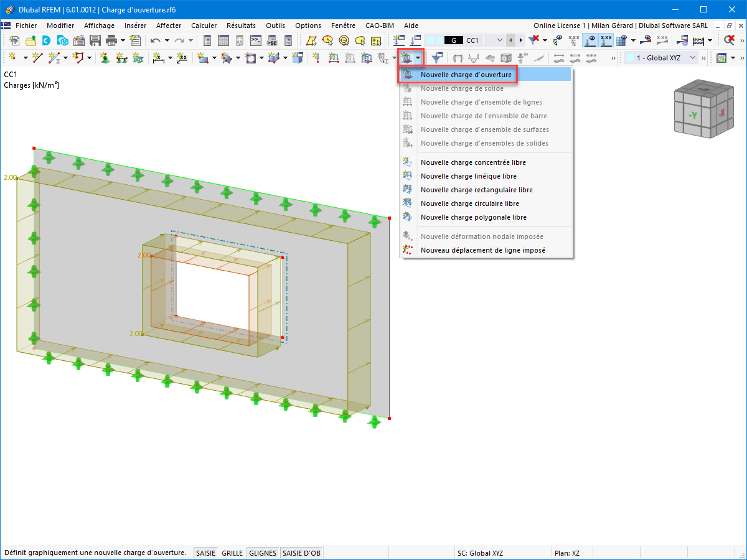Choose 'Nouvelle charge linéique libre'
Image resolution: width=747 pixels, height=560 pixels.
click(486, 176)
